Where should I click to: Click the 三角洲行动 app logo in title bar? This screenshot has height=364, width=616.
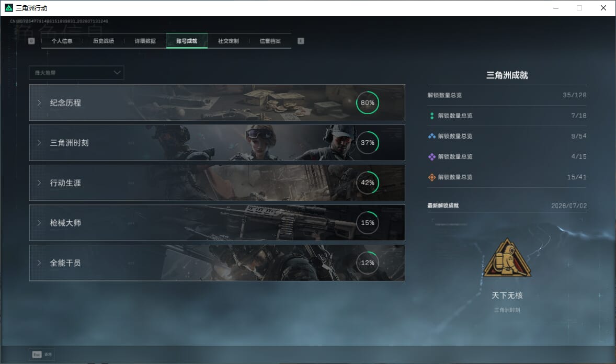pyautogui.click(x=9, y=8)
